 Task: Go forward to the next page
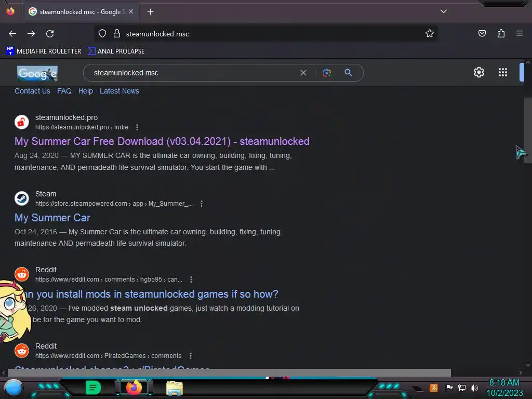tap(31, 34)
